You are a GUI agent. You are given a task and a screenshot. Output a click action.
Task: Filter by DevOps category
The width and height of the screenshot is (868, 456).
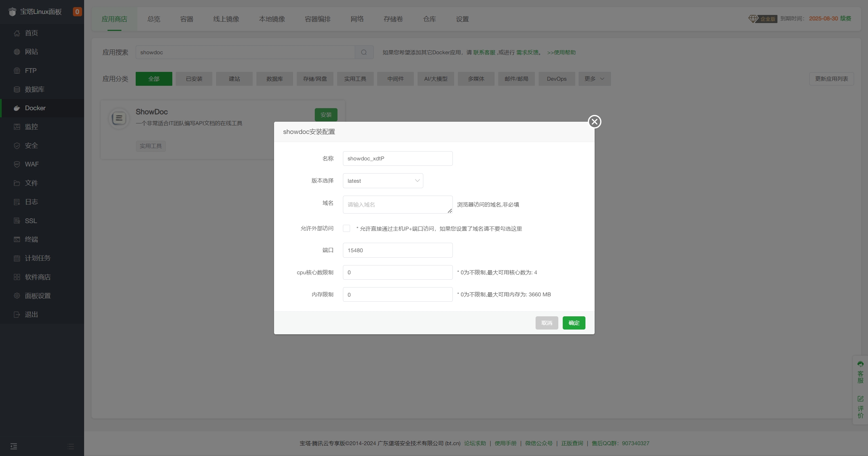(557, 79)
